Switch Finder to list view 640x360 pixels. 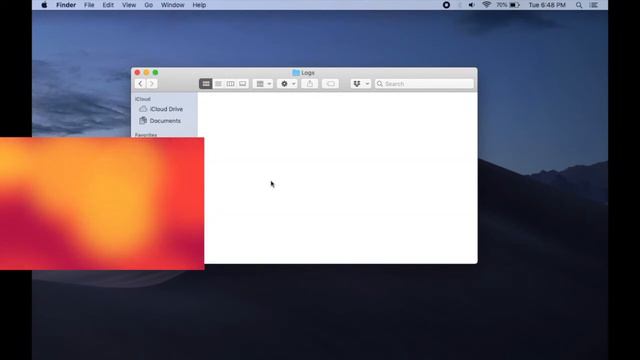218,84
